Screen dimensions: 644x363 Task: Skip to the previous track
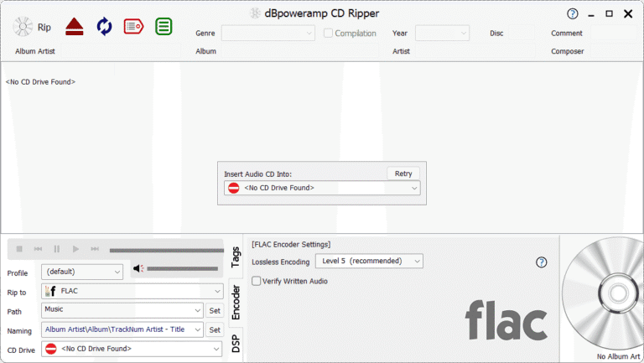point(38,249)
